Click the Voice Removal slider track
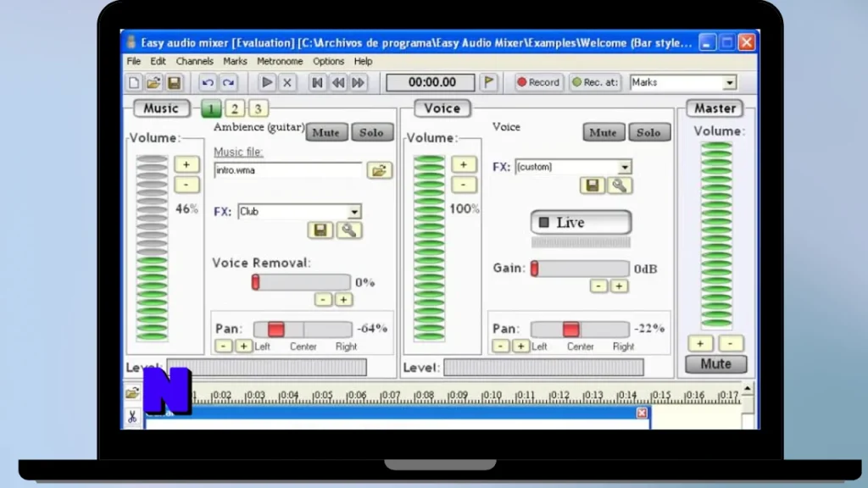Image resolution: width=868 pixels, height=488 pixels. click(301, 282)
